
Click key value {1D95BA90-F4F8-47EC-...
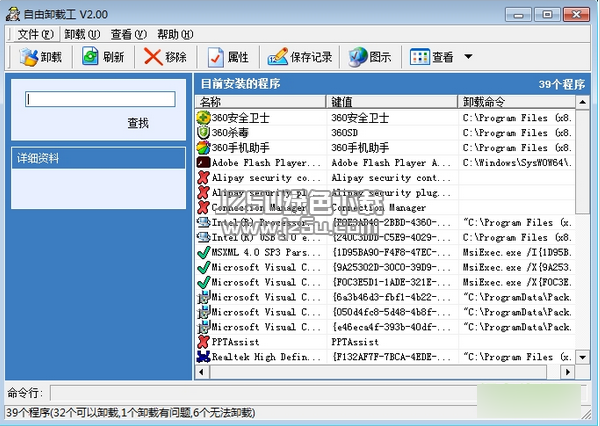pyautogui.click(x=391, y=252)
